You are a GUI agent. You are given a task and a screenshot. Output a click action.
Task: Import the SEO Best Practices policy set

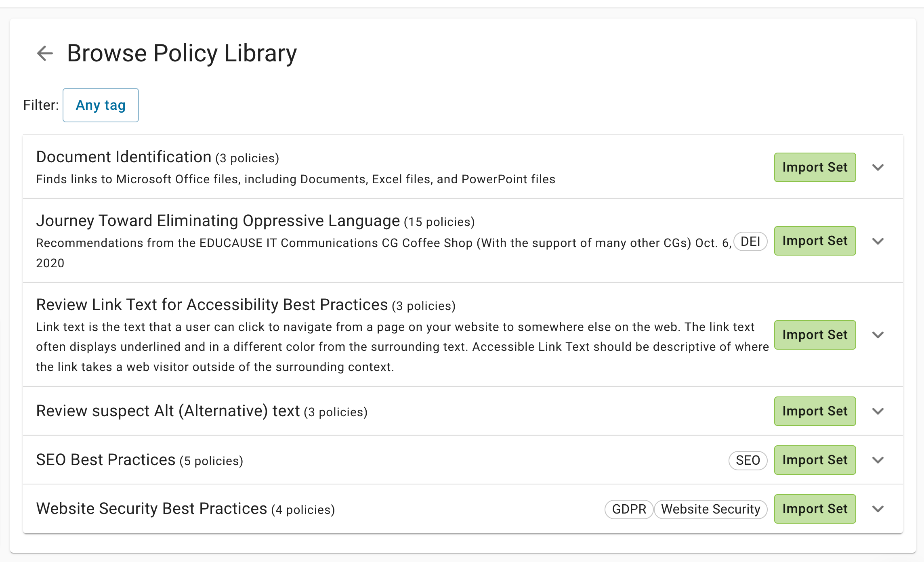(x=815, y=460)
